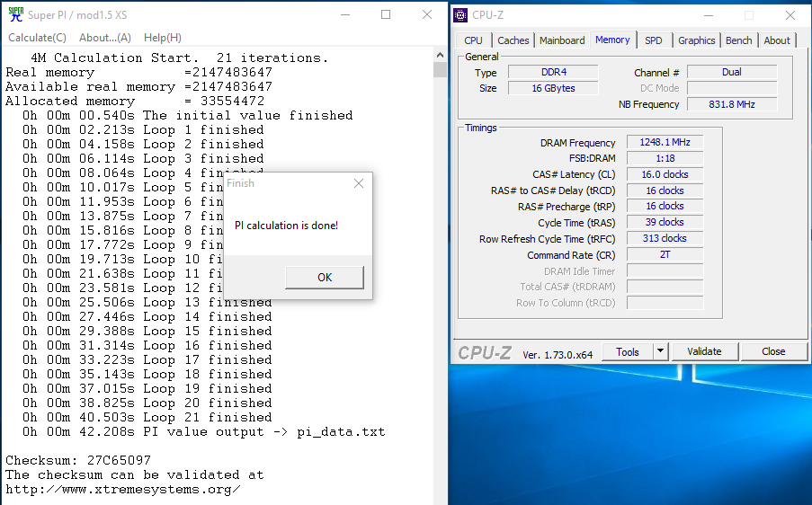The height and width of the screenshot is (505, 812).
Task: Click the DDR4 memory type field
Action: 553,72
